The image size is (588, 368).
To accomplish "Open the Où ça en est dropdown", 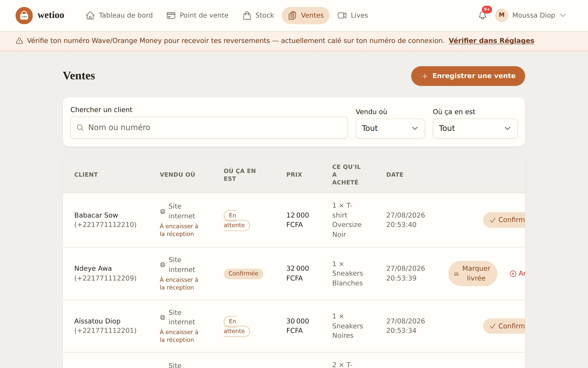I will (x=475, y=129).
